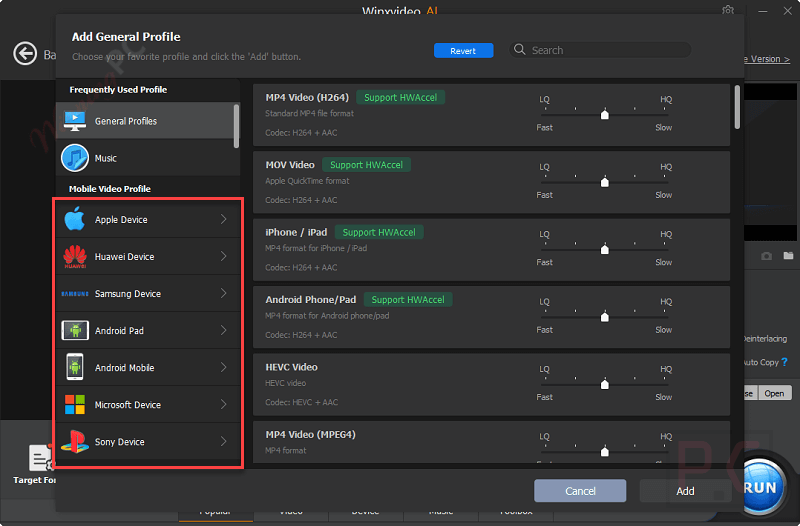The image size is (800, 526).
Task: Click 'Codec: HEVC + AAC' text
Action: [302, 402]
